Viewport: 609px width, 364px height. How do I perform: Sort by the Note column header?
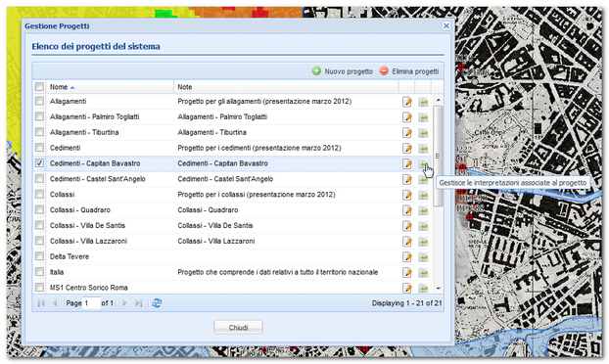(x=286, y=87)
